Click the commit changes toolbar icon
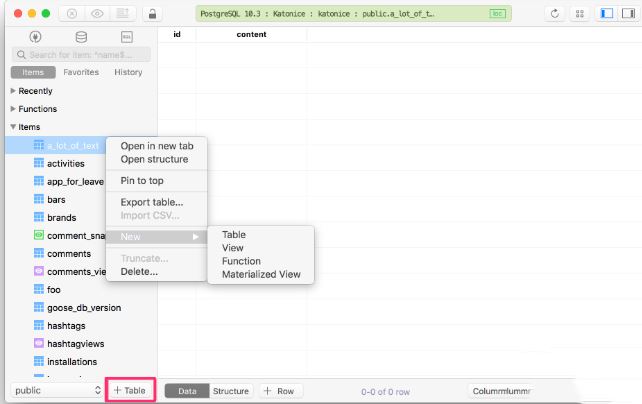 (x=122, y=14)
